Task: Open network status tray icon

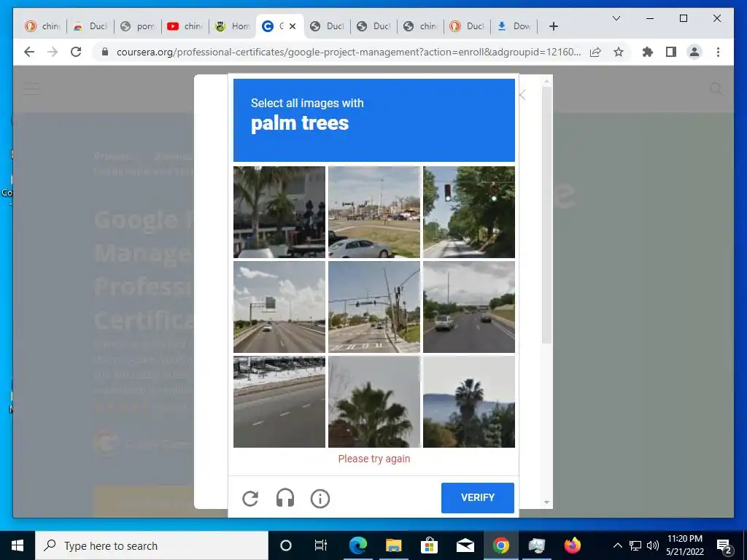Action: coord(635,545)
